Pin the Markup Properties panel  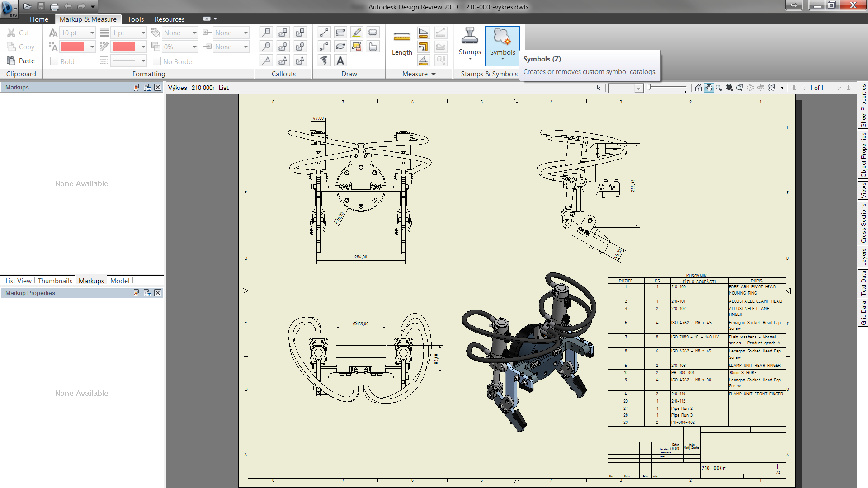pos(136,293)
